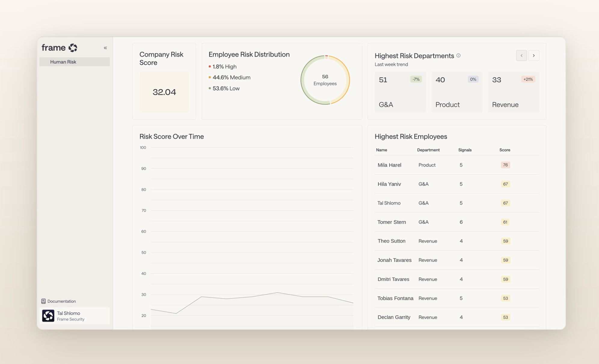Click the 44.6% Medium legend entry
Viewport: 599px width, 364px height.
point(230,77)
